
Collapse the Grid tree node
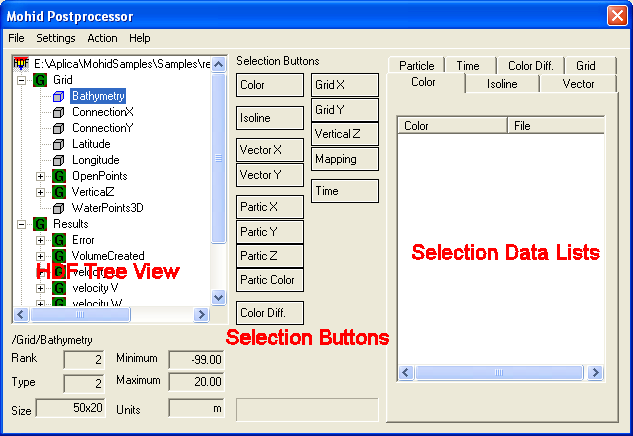click(22, 80)
